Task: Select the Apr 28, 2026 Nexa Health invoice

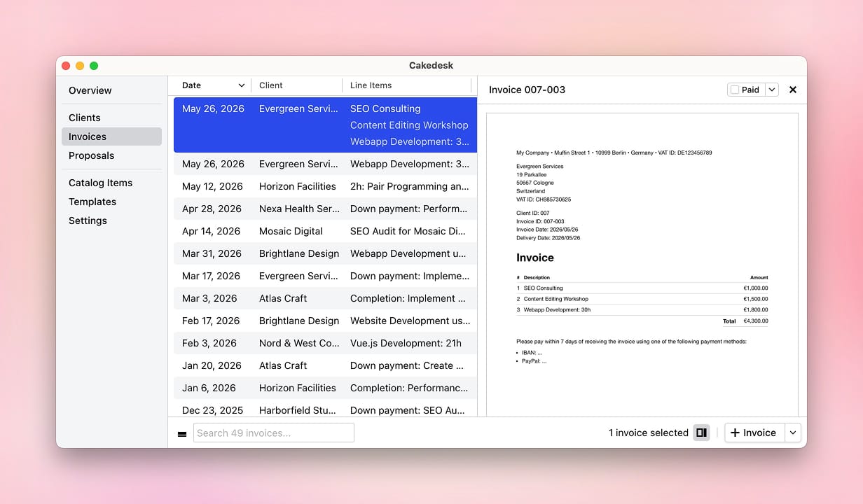Action: click(325, 209)
